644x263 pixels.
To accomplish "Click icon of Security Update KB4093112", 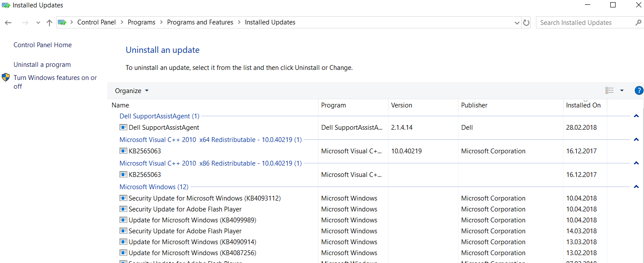I will pyautogui.click(x=123, y=198).
